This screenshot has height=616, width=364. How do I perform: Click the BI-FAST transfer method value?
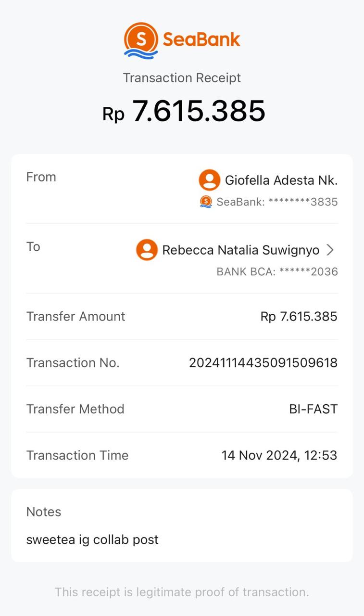pyautogui.click(x=313, y=409)
